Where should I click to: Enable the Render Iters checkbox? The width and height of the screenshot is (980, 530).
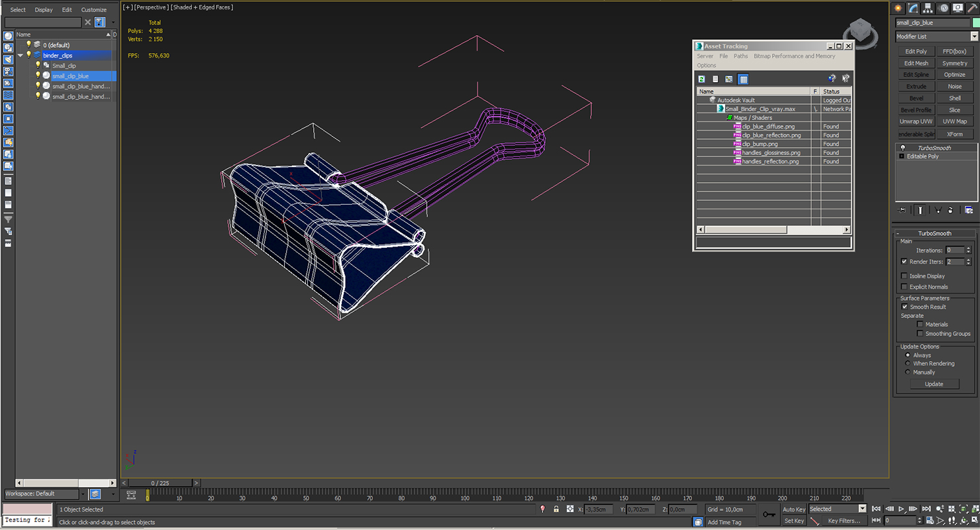point(904,262)
